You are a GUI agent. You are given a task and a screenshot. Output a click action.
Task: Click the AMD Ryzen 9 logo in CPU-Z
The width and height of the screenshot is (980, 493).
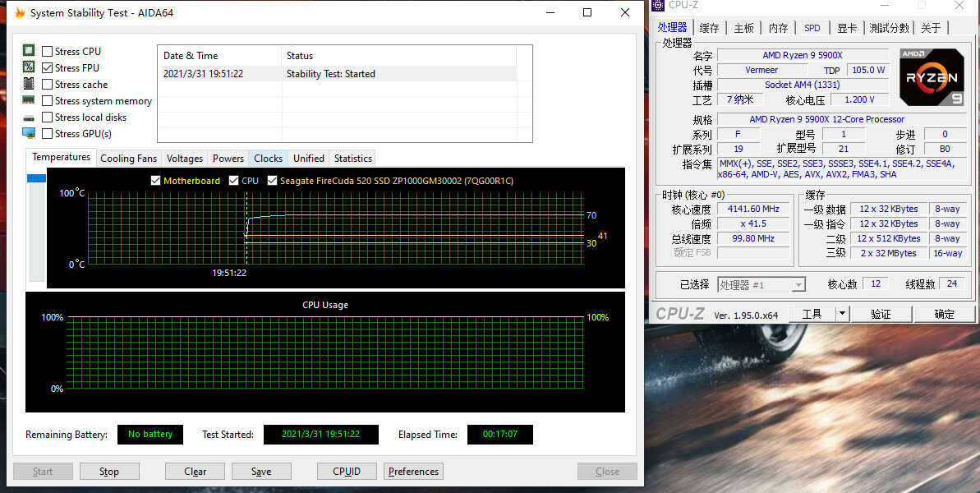(932, 77)
